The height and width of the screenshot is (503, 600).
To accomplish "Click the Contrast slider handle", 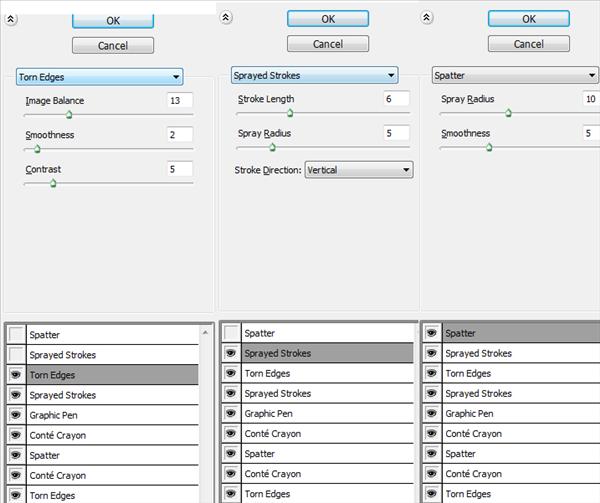I will 53,183.
